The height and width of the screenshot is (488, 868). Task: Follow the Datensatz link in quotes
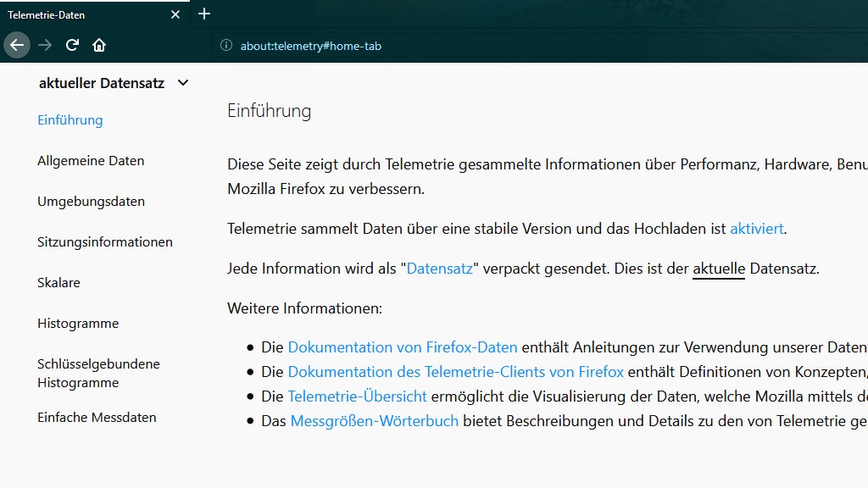(x=440, y=269)
